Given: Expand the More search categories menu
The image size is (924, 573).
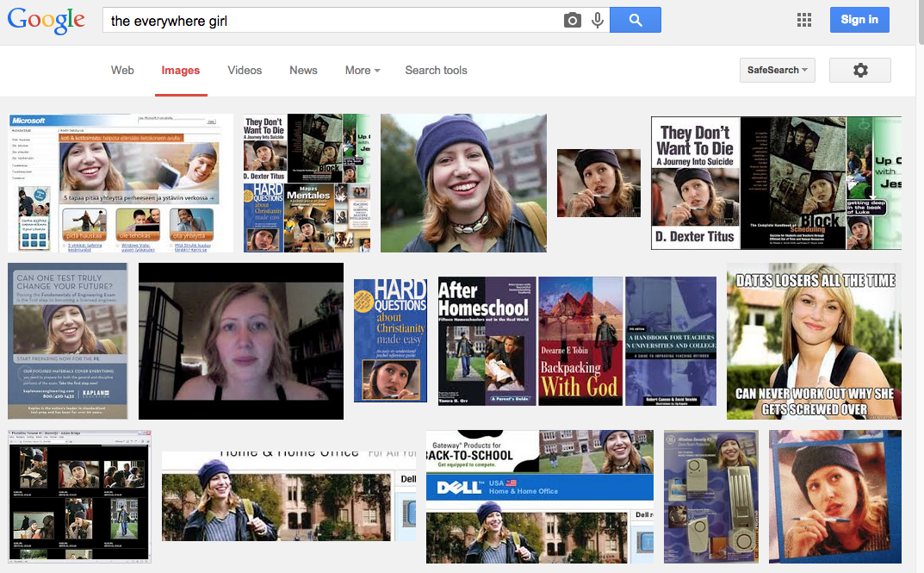Looking at the screenshot, I should pyautogui.click(x=363, y=70).
